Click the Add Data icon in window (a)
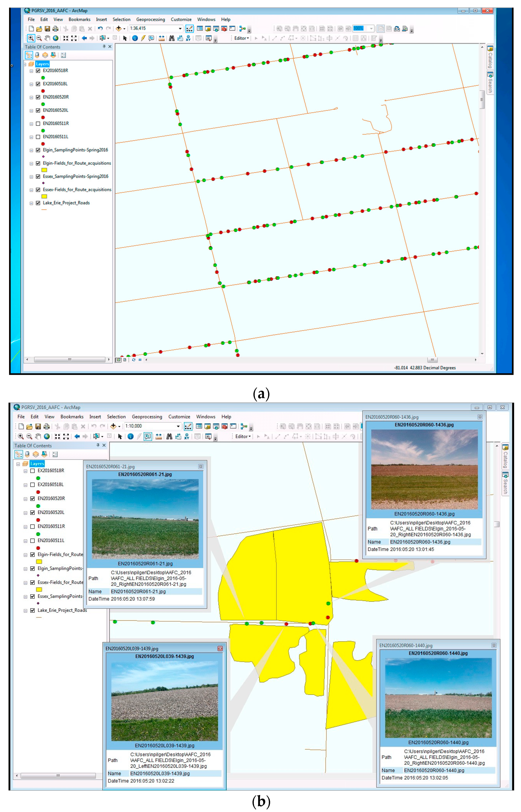This screenshot has width=521, height=812. [x=118, y=29]
